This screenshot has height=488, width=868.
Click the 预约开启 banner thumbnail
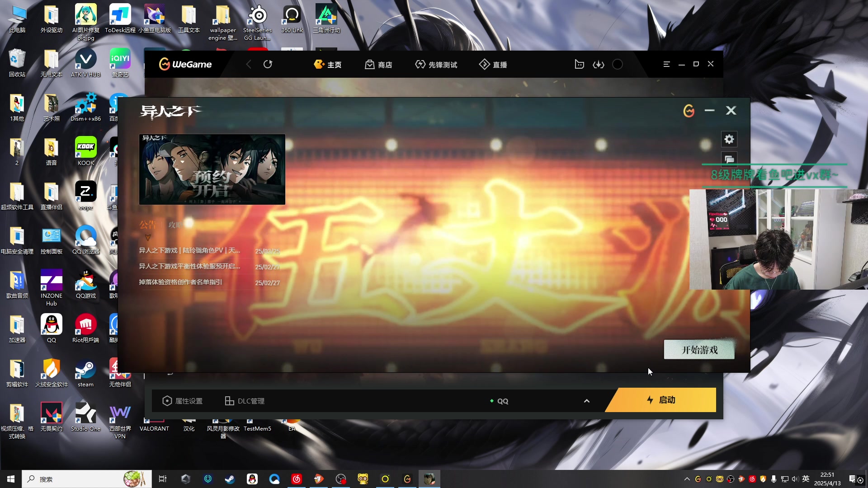[x=212, y=169]
